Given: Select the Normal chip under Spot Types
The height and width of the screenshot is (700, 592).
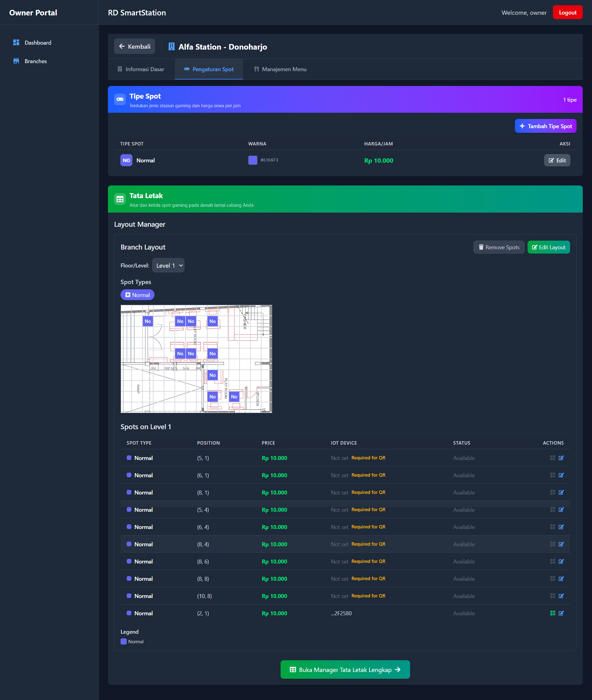Looking at the screenshot, I should point(137,295).
